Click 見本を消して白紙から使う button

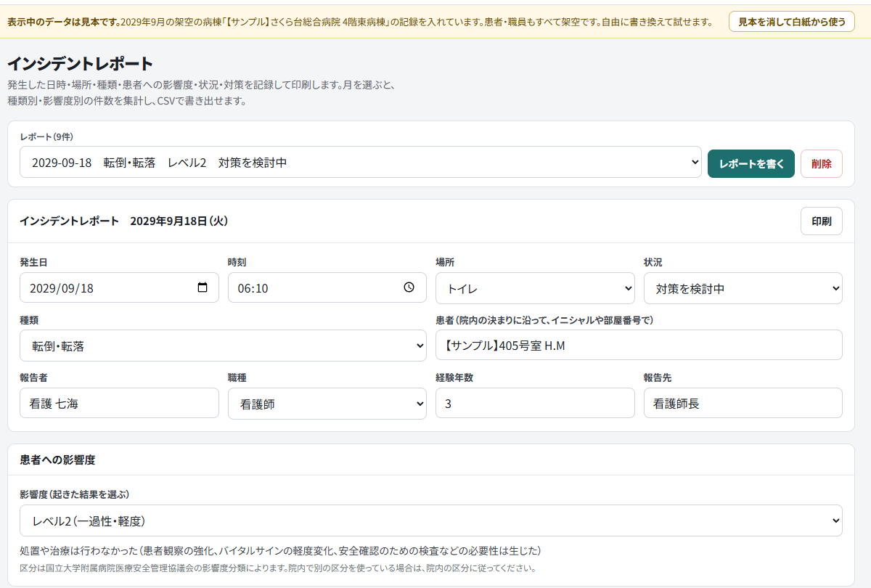[x=792, y=22]
